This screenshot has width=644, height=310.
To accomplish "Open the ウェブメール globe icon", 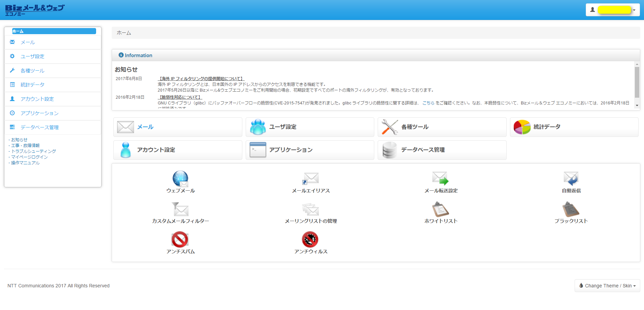I will (180, 178).
